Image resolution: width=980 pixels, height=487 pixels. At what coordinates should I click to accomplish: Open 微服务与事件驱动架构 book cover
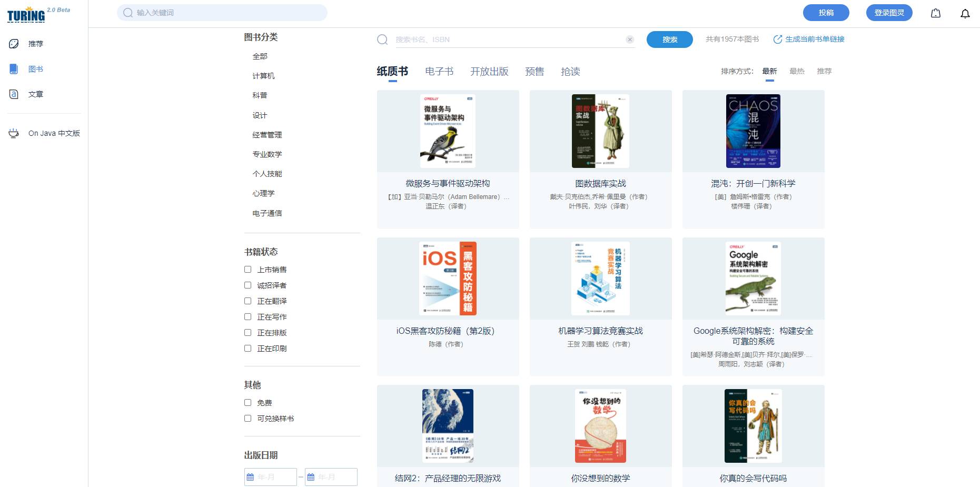pos(448,131)
